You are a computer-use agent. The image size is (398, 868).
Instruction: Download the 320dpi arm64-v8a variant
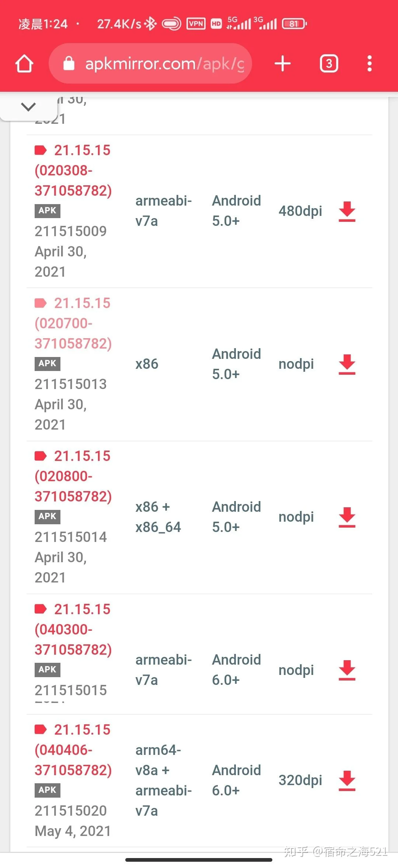coord(347,780)
